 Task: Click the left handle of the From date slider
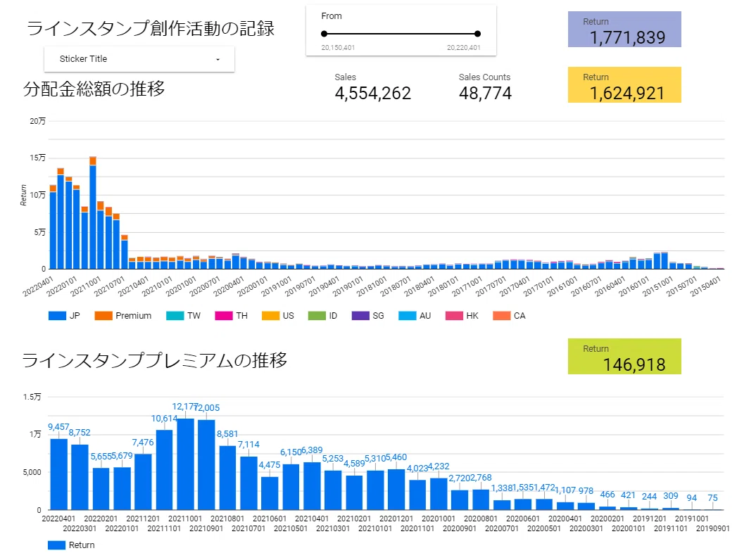(324, 34)
